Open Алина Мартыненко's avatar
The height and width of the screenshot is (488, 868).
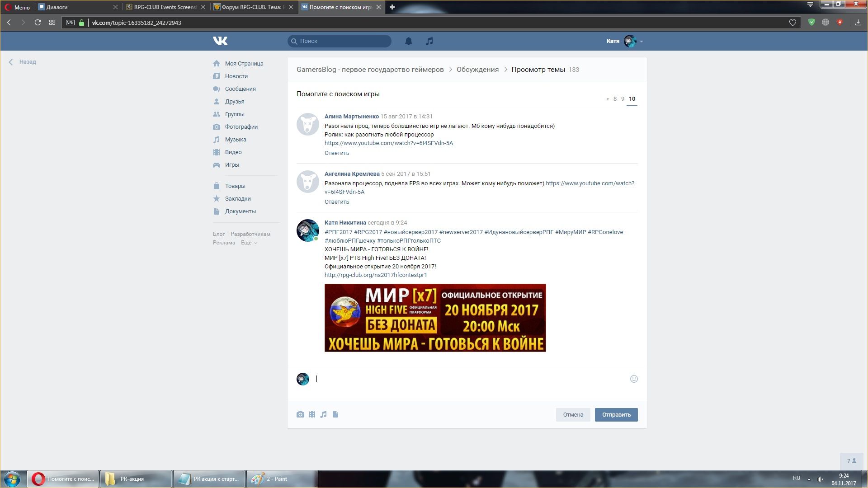[x=308, y=124]
